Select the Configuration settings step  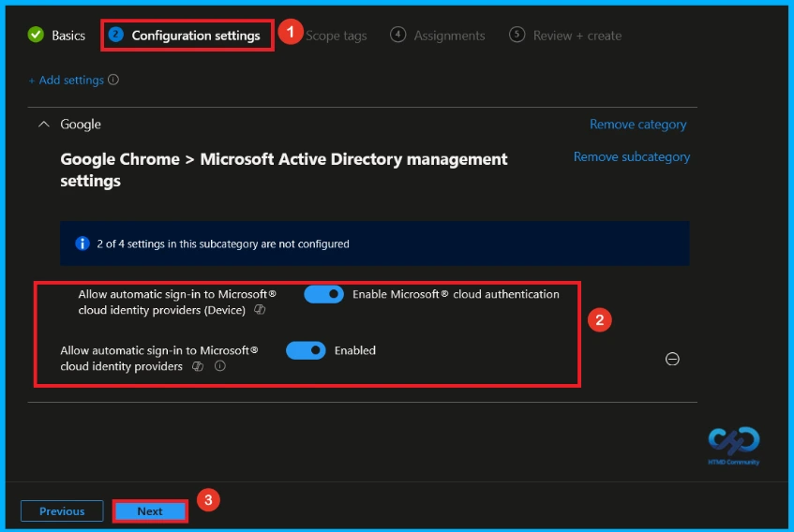(196, 36)
